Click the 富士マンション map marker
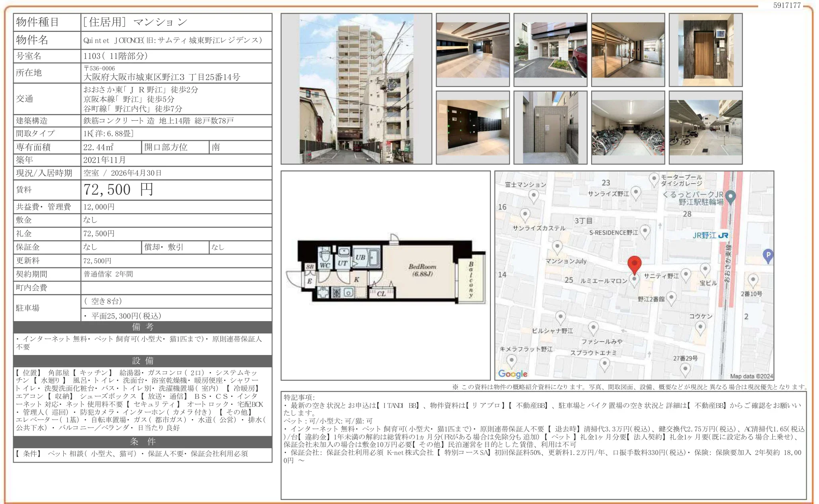 pyautogui.click(x=533, y=196)
